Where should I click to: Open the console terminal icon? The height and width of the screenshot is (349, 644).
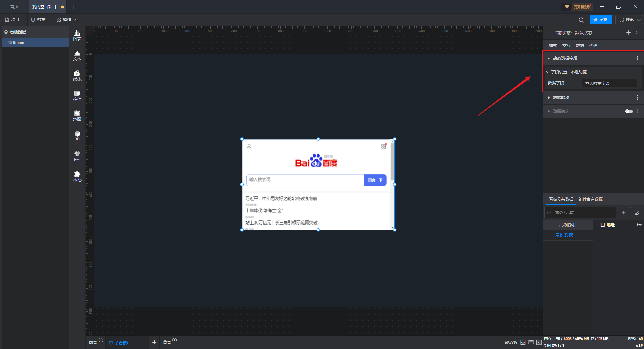pos(539,342)
